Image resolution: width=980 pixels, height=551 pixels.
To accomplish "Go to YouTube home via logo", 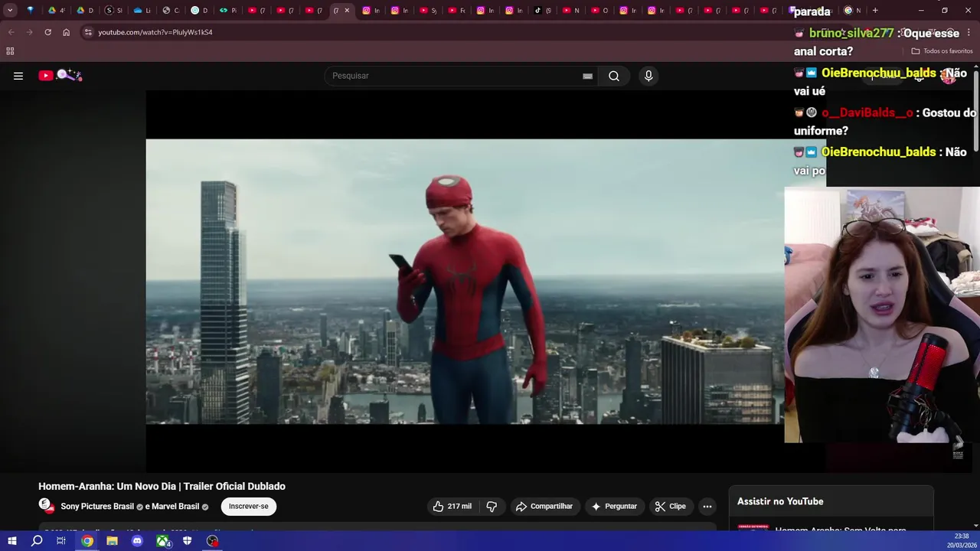I will tap(60, 75).
